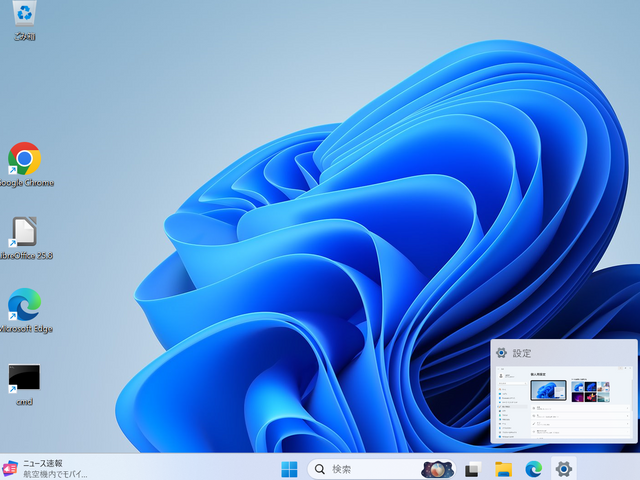Click the 航空機内でモバイ... news headline text
Screen dimensions: 640x480
tap(55, 474)
